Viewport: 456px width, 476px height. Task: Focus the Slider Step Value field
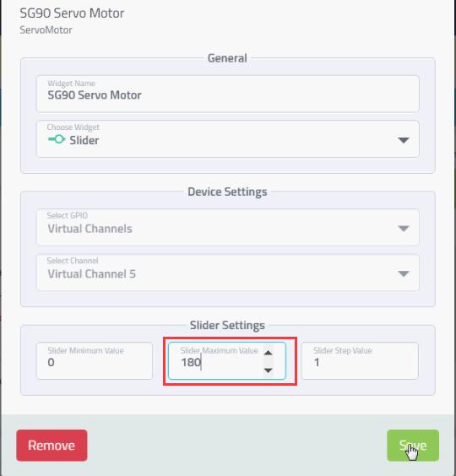[x=360, y=361]
